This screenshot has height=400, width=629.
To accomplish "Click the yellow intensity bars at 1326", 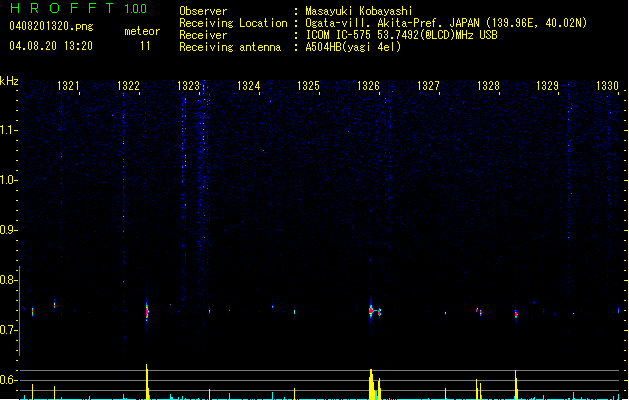I will pos(374,384).
